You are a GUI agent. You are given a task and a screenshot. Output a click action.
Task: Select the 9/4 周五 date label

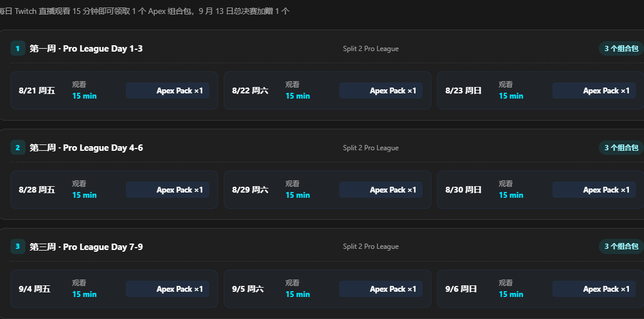coord(35,289)
